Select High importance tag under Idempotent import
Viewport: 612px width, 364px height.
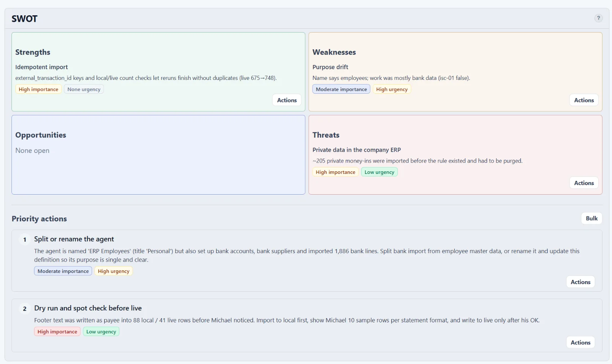(38, 89)
